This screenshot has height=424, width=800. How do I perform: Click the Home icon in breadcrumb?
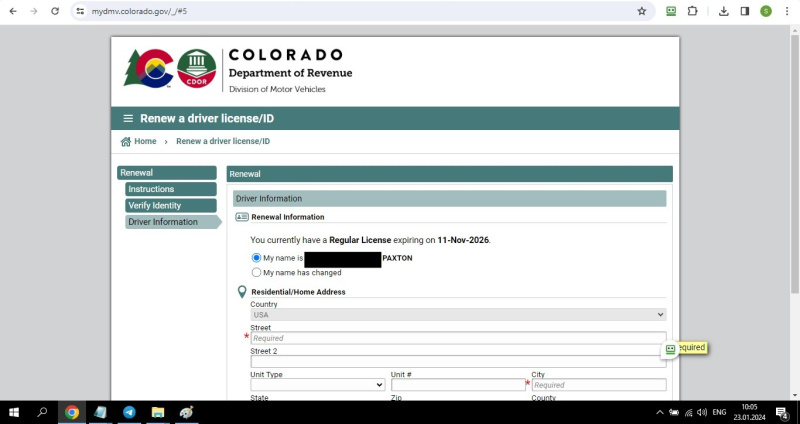pyautogui.click(x=126, y=142)
